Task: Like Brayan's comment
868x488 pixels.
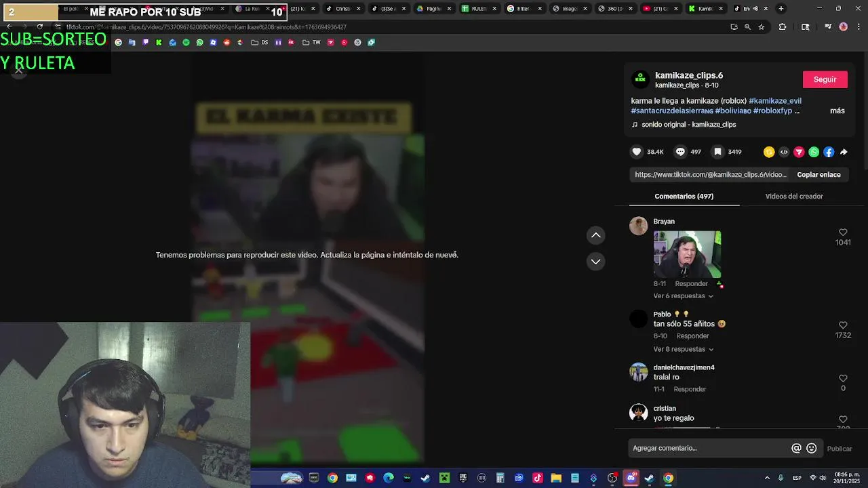Action: 843,232
